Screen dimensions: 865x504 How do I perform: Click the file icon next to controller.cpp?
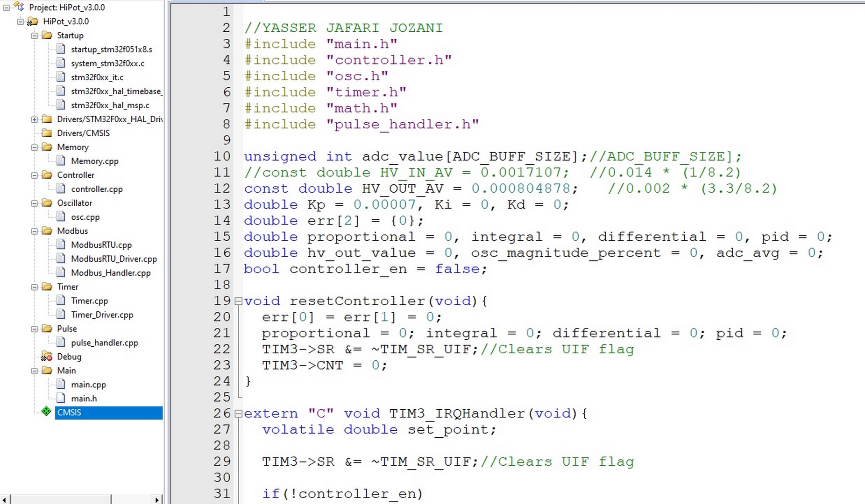point(61,189)
